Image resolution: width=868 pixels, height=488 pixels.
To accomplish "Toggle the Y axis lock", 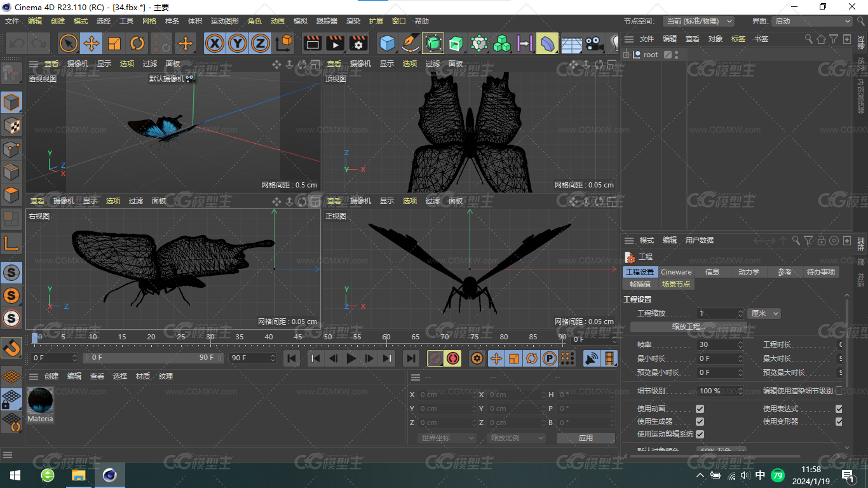I will [238, 43].
